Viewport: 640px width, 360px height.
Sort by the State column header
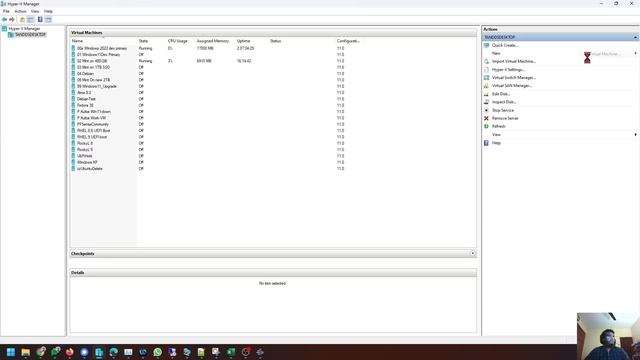(143, 41)
